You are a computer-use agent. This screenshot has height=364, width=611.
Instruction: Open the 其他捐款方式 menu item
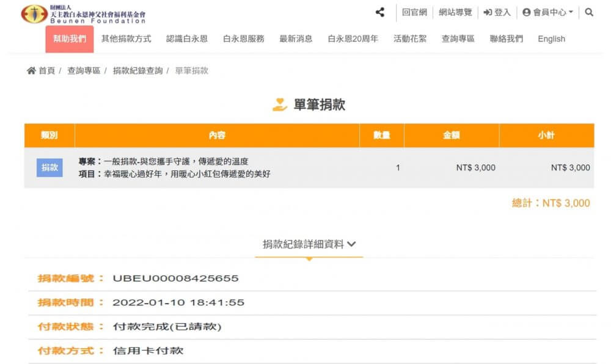[126, 39]
